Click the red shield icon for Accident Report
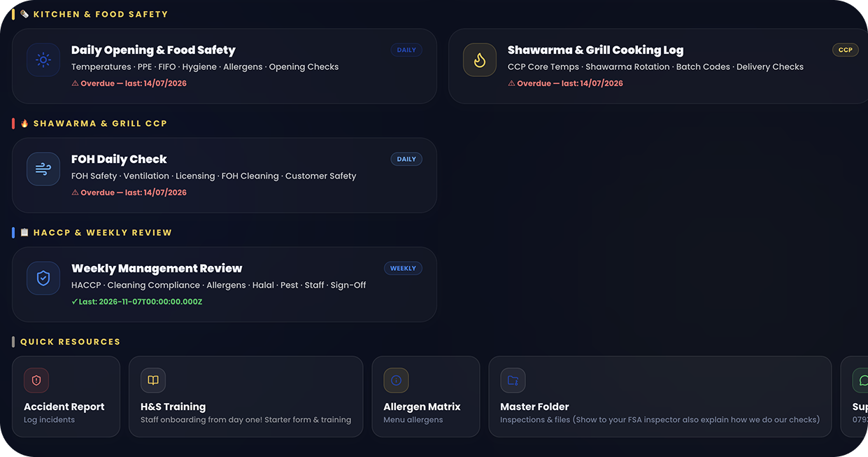The width and height of the screenshot is (868, 457). pyautogui.click(x=36, y=381)
